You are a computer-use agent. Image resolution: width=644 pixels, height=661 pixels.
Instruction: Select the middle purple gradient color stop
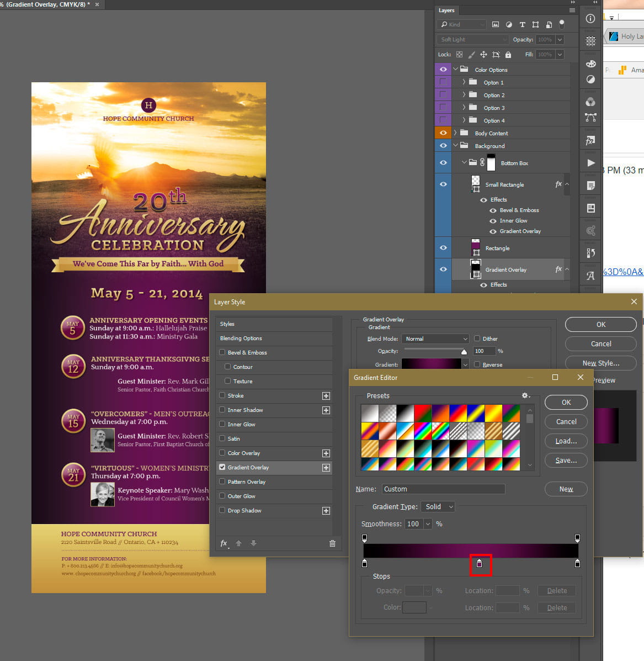tap(479, 564)
